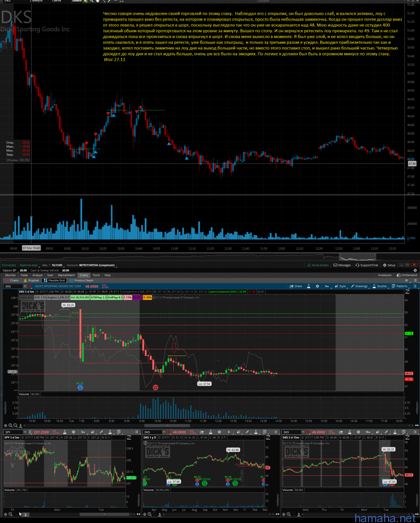Screen dimensions: 420x523
Task: Expand the SPY symbol dropdown
Action: pyautogui.click(x=25, y=432)
